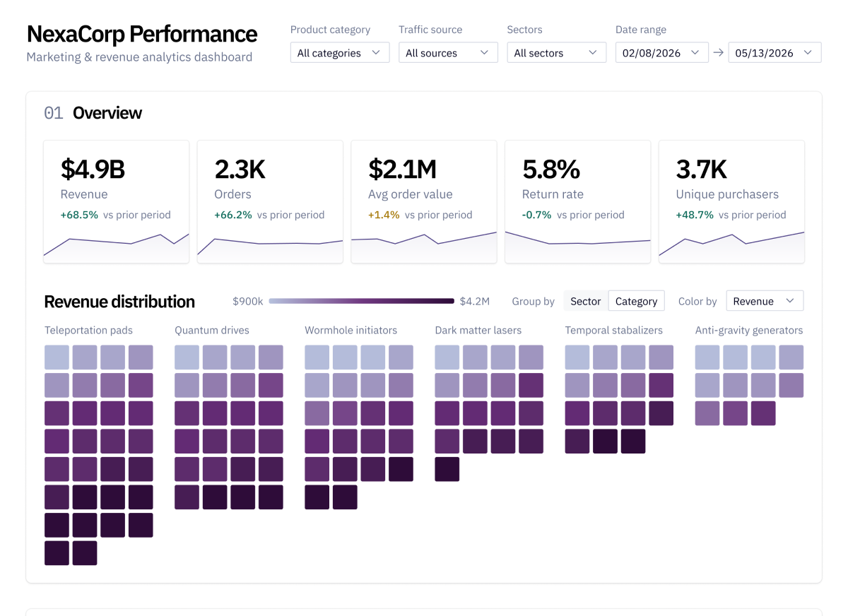This screenshot has height=616, width=848.
Task: Open the Product category dropdown
Action: click(x=340, y=53)
